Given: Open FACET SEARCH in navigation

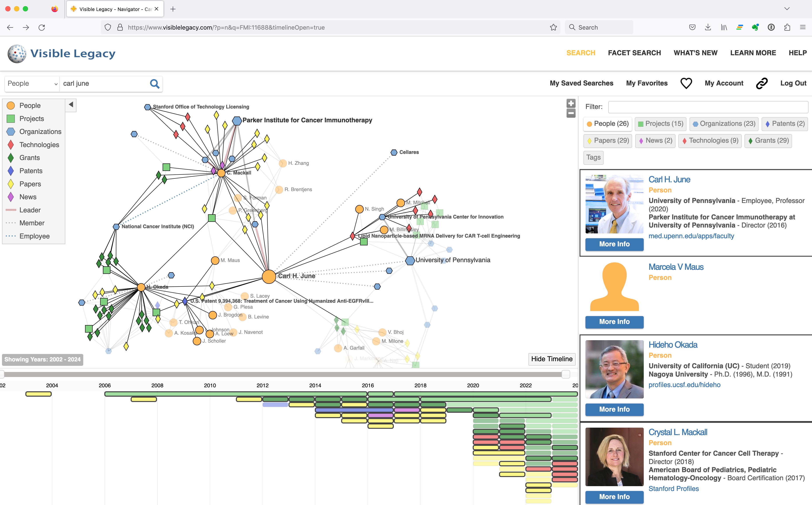Looking at the screenshot, I should pyautogui.click(x=634, y=53).
